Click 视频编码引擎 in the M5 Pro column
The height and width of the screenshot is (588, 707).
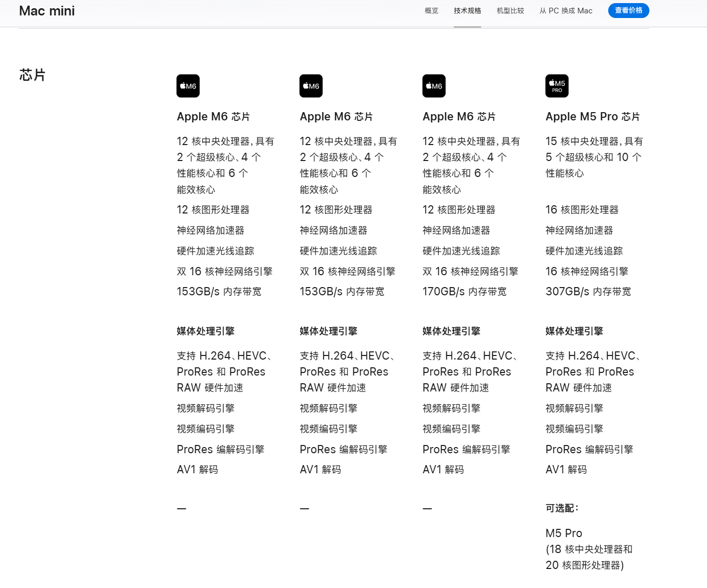click(x=574, y=429)
